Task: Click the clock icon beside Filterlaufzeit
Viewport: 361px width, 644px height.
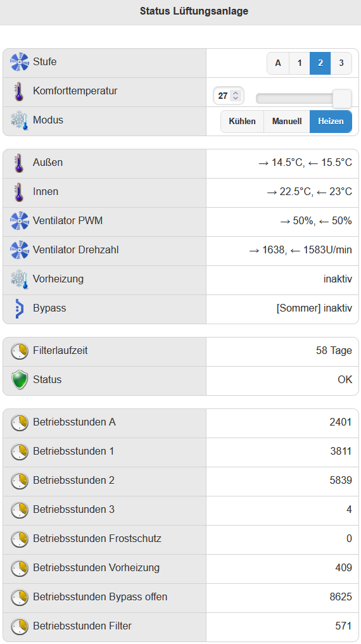Action: (19, 351)
